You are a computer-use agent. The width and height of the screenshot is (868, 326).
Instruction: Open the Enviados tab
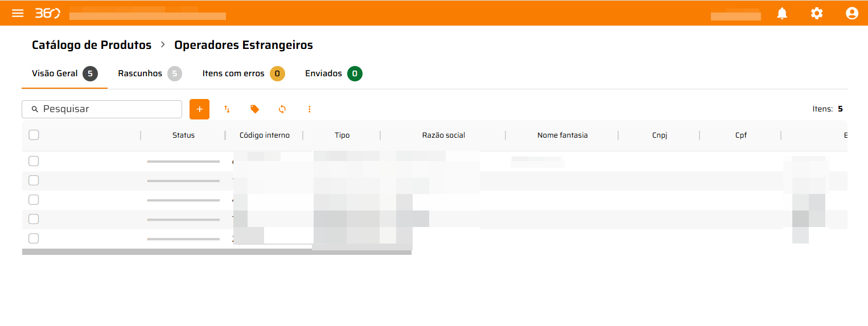(x=333, y=74)
